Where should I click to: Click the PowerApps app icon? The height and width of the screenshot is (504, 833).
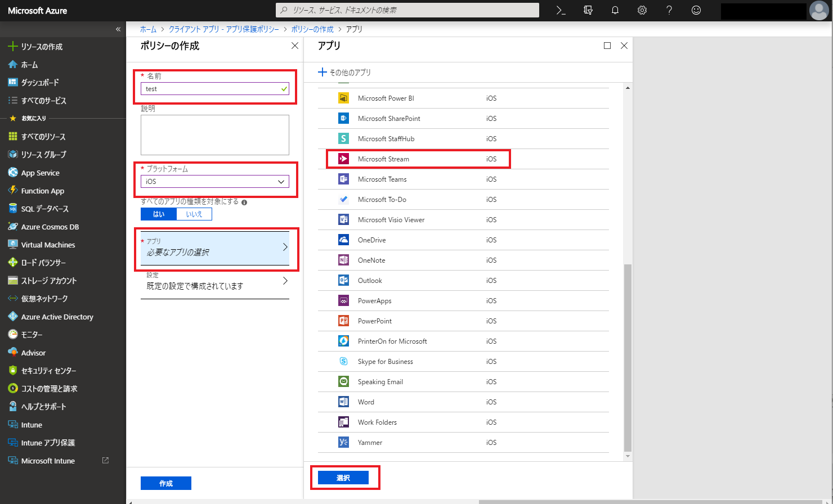343,301
